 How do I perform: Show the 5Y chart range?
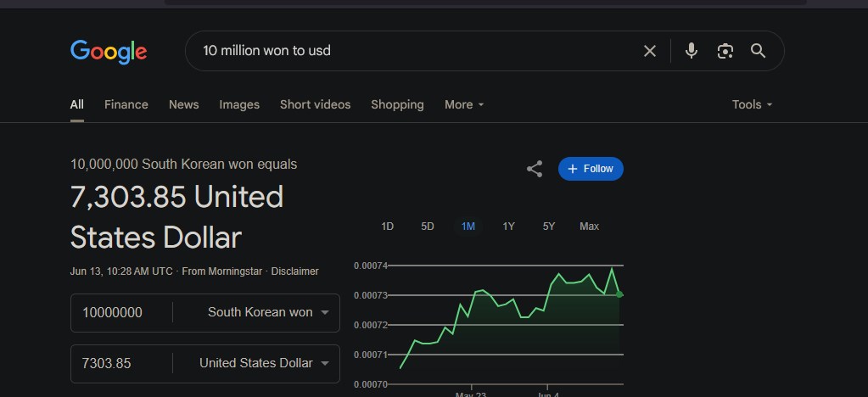click(549, 226)
